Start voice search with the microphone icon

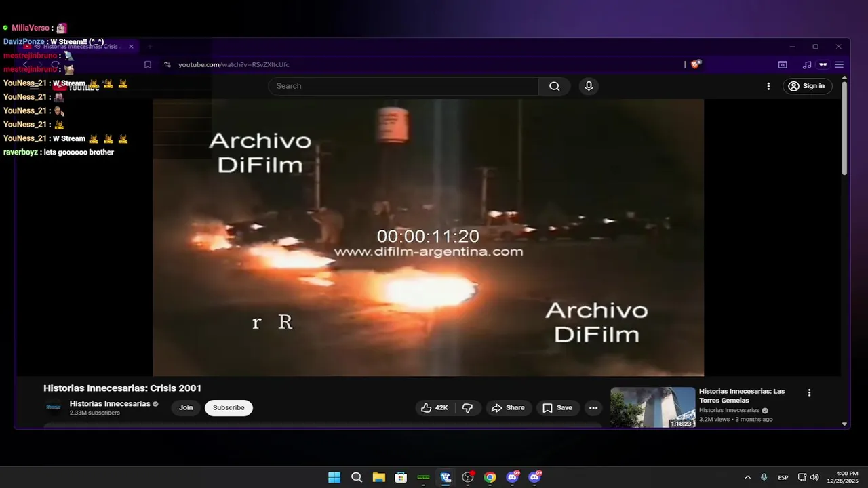[589, 86]
